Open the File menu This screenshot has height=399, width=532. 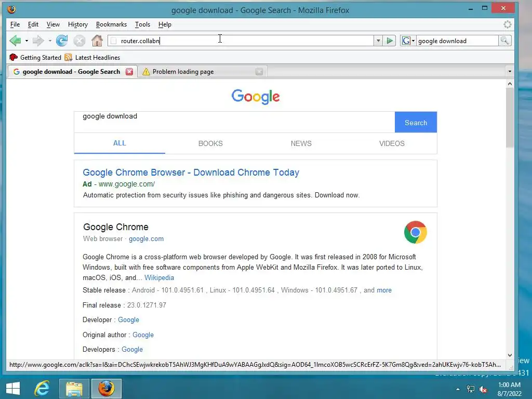[15, 24]
